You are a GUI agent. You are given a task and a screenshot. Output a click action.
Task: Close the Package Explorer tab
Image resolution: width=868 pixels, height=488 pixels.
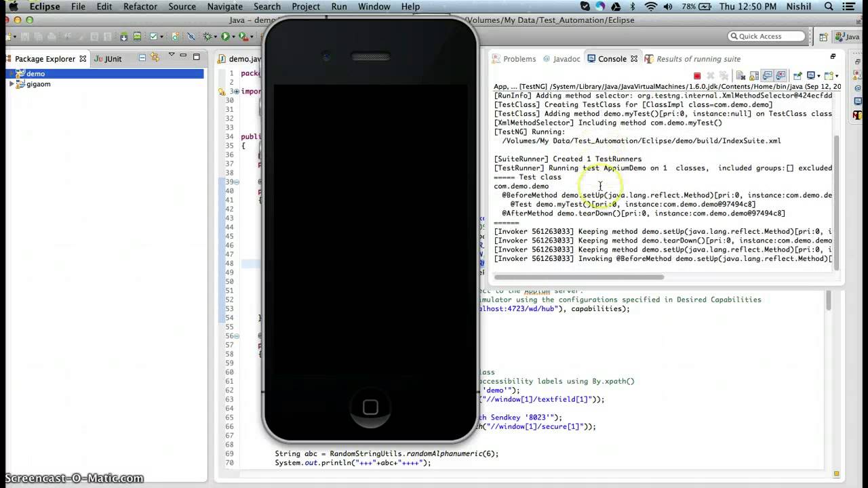(83, 59)
